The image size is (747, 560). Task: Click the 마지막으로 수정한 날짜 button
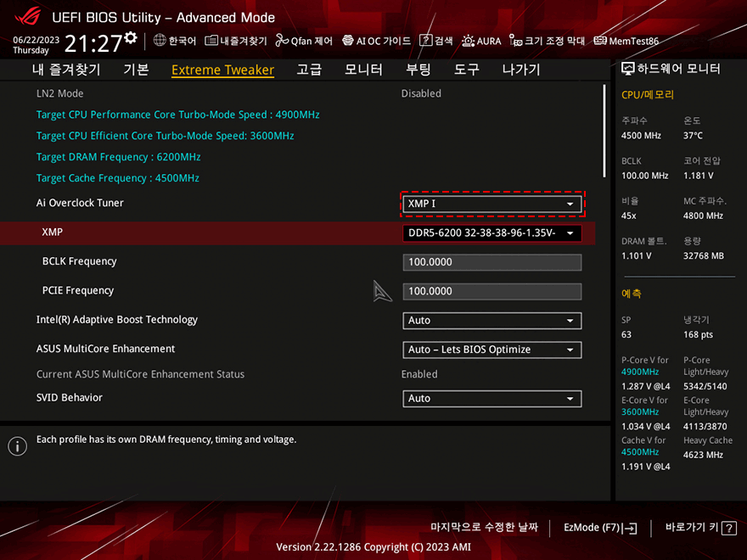484,527
